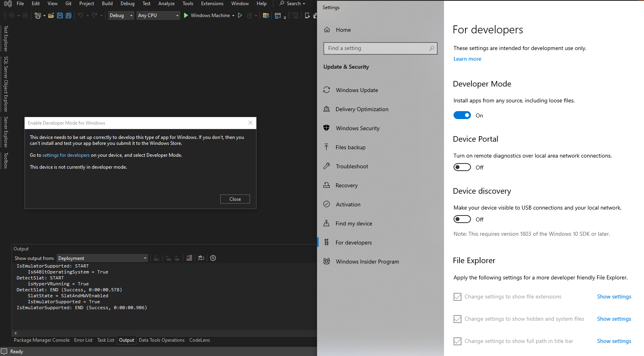This screenshot has height=356, width=644.
Task: Open the Debug configuration dropdown
Action: [x=121, y=15]
